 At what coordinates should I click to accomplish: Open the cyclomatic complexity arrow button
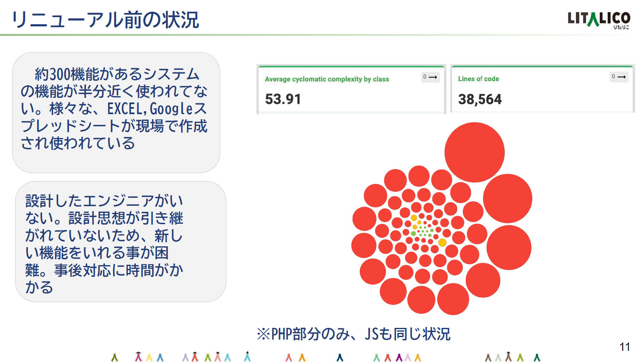coord(431,77)
